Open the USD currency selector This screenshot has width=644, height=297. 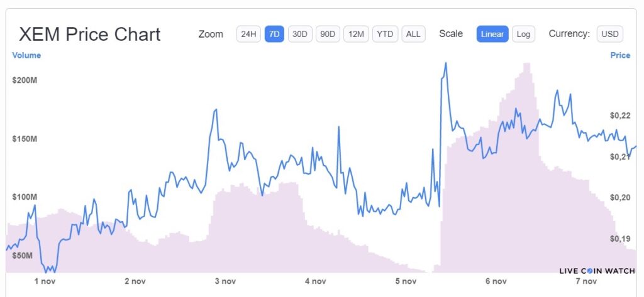(609, 34)
